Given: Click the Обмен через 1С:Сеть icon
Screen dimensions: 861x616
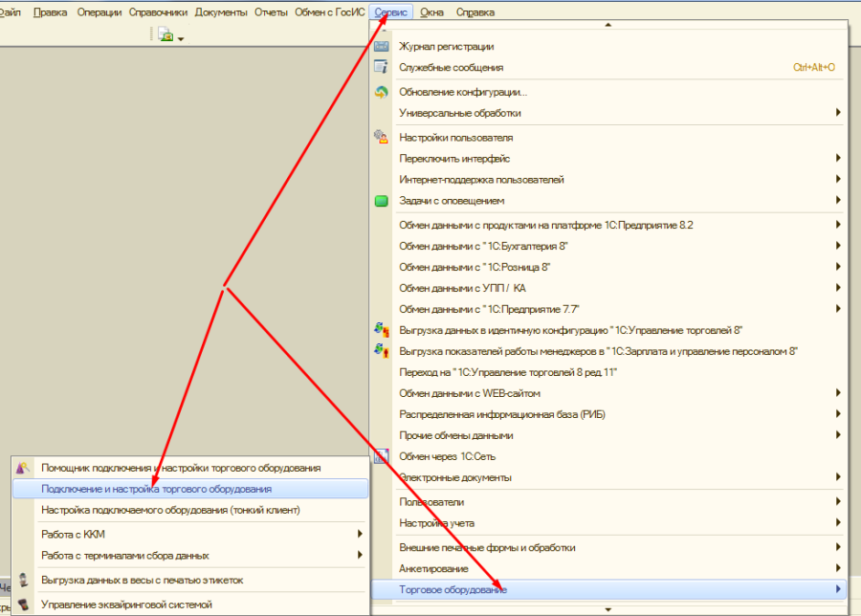Looking at the screenshot, I should [x=381, y=456].
